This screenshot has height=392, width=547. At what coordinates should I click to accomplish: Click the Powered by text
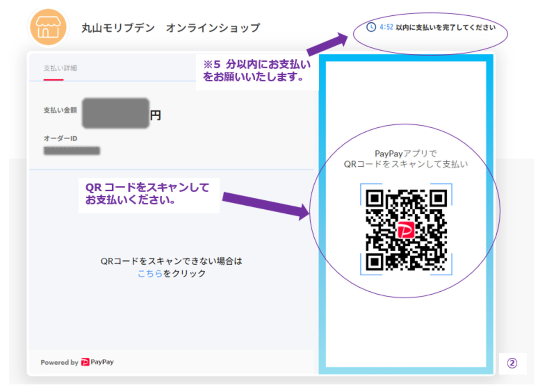click(x=59, y=362)
